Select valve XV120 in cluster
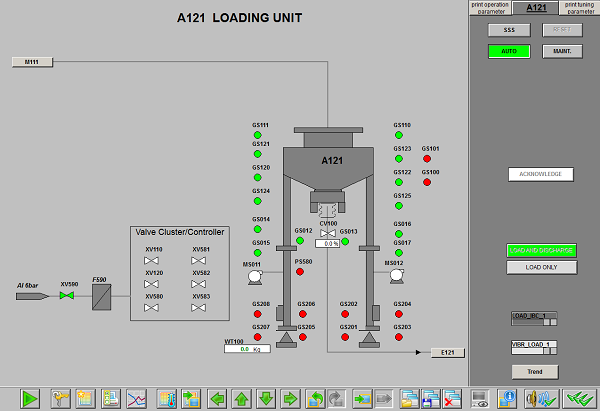Viewport: 600px width, 411px height. click(x=151, y=284)
